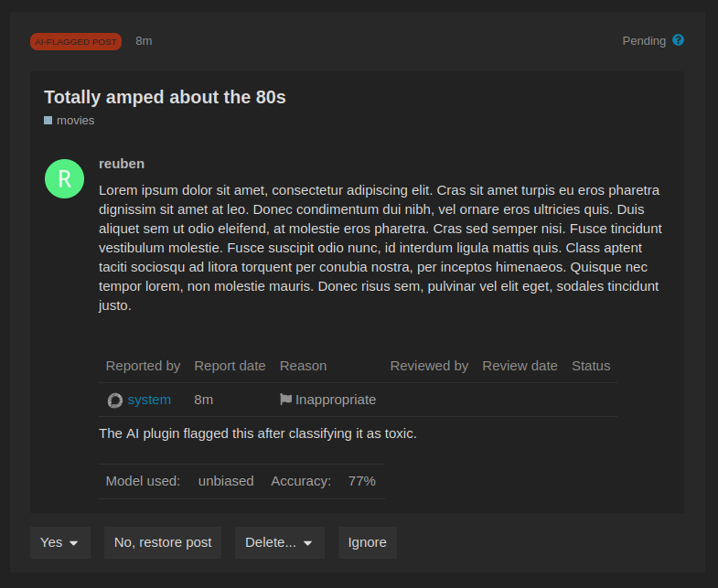Click the 77% accuracy value
Screen dimensions: 718x588
362,481
